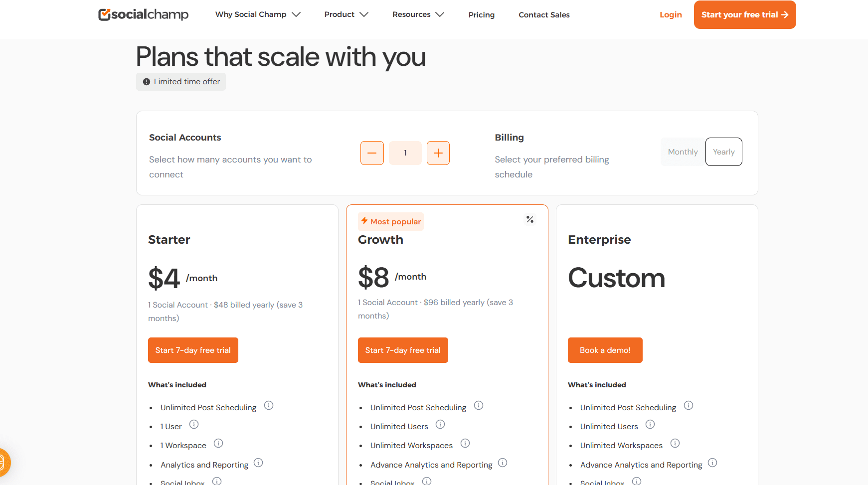Increase social accounts using the plus stepper
Image resolution: width=868 pixels, height=485 pixels.
[x=438, y=153]
